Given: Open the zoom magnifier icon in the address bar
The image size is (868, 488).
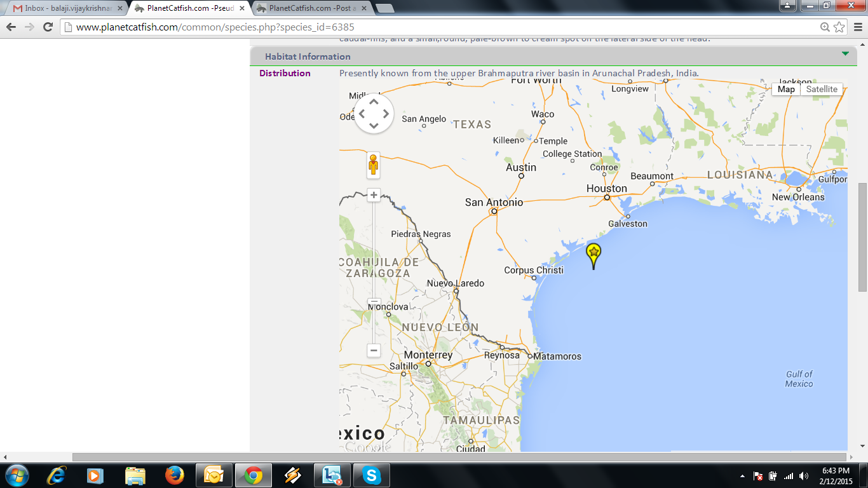Looking at the screenshot, I should [x=825, y=27].
